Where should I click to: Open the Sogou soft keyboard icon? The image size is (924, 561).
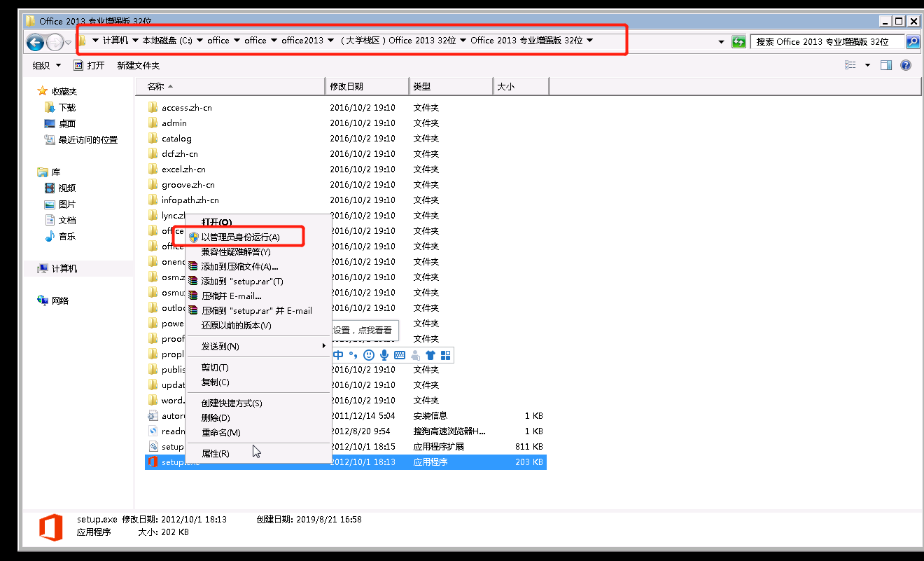[399, 355]
